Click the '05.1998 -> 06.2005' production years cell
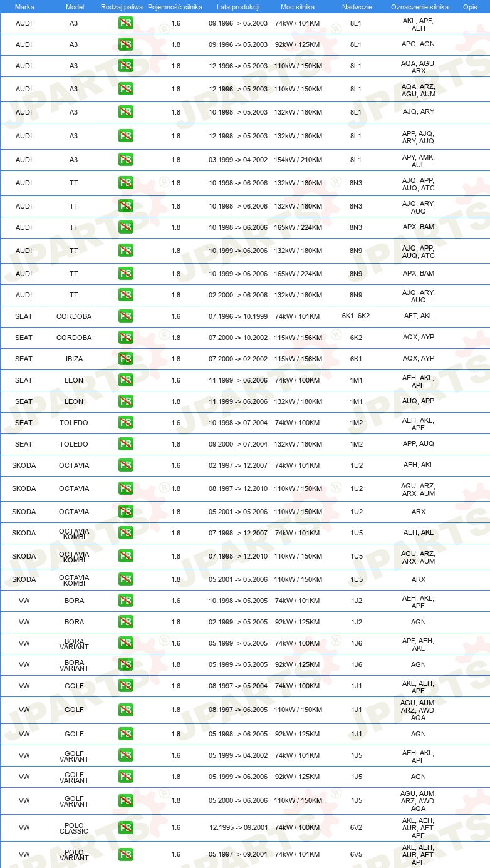490x868 pixels. coord(238,734)
